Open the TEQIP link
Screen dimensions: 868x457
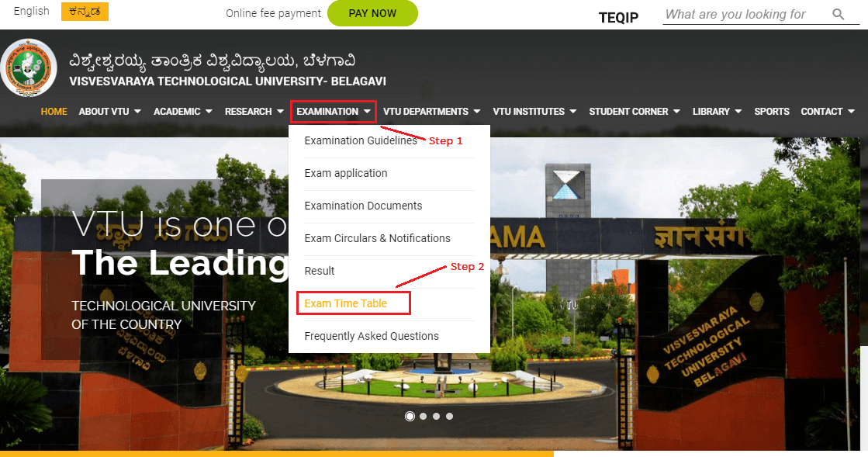tap(618, 18)
